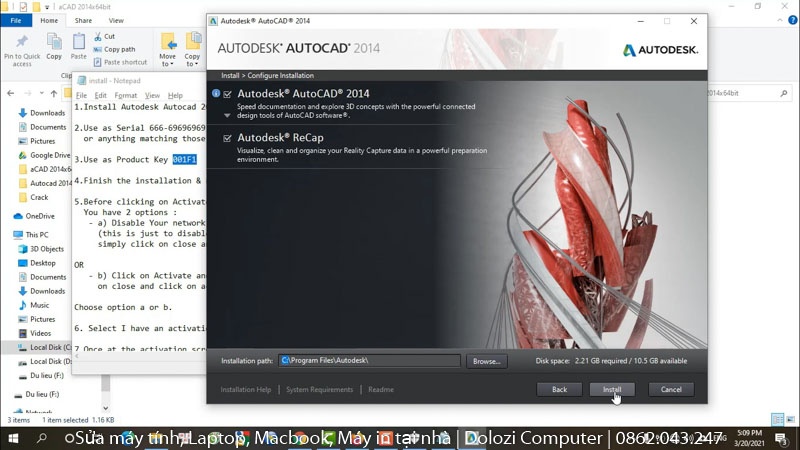Select Local Disk (C:) in navigation pane

tap(44, 347)
